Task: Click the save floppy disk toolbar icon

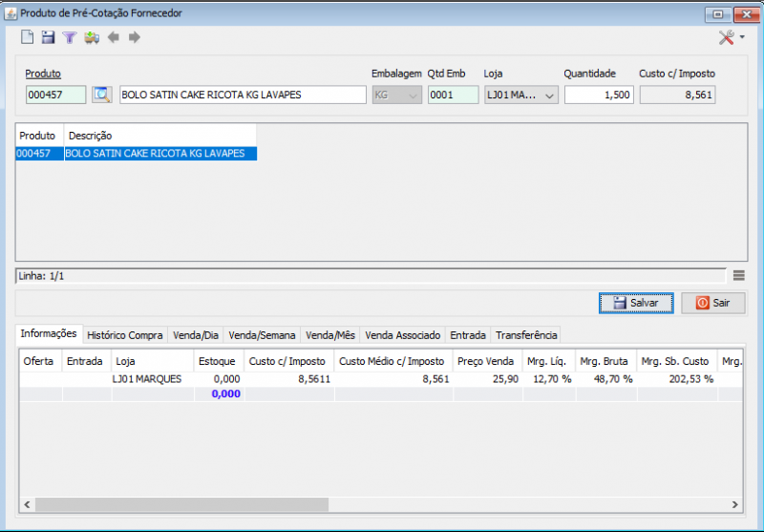Action: [49, 37]
